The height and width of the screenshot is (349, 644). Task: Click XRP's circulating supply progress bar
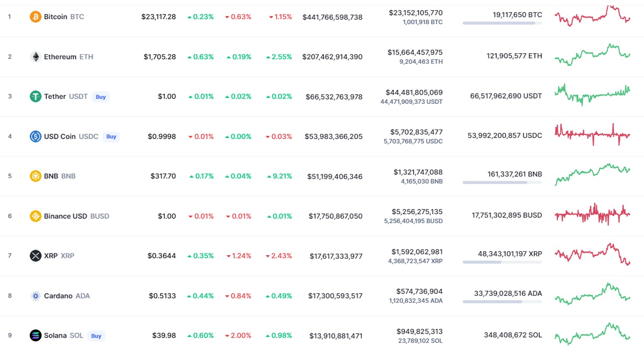coord(502,262)
